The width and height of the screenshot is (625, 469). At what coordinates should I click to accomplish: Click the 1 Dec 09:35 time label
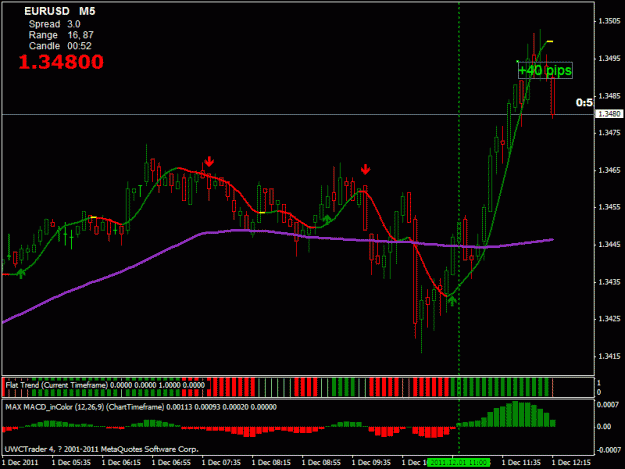point(371,463)
